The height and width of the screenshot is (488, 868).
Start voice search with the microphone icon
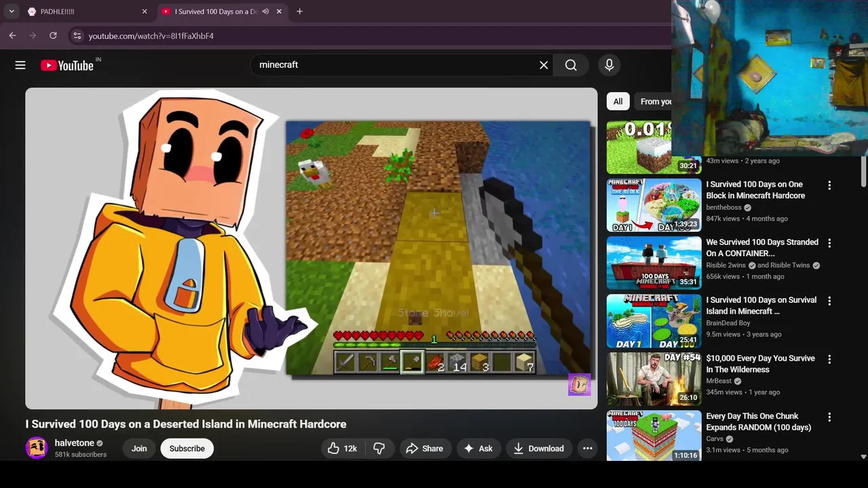pyautogui.click(x=609, y=65)
